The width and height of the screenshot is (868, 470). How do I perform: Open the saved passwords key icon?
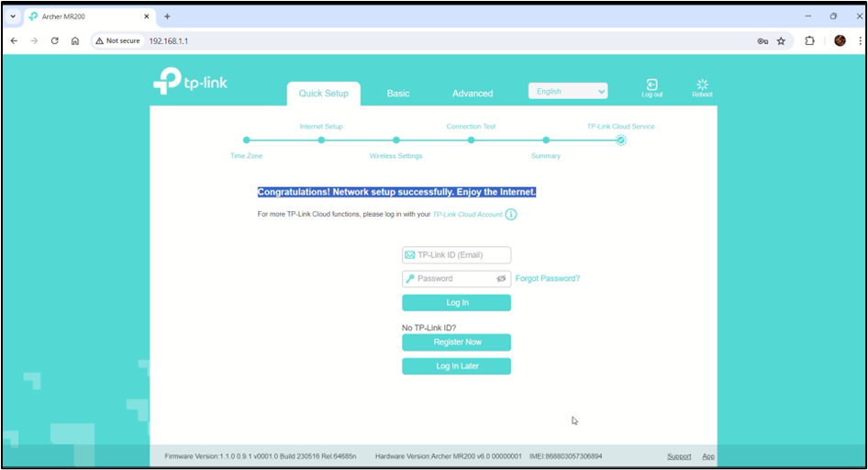(762, 41)
